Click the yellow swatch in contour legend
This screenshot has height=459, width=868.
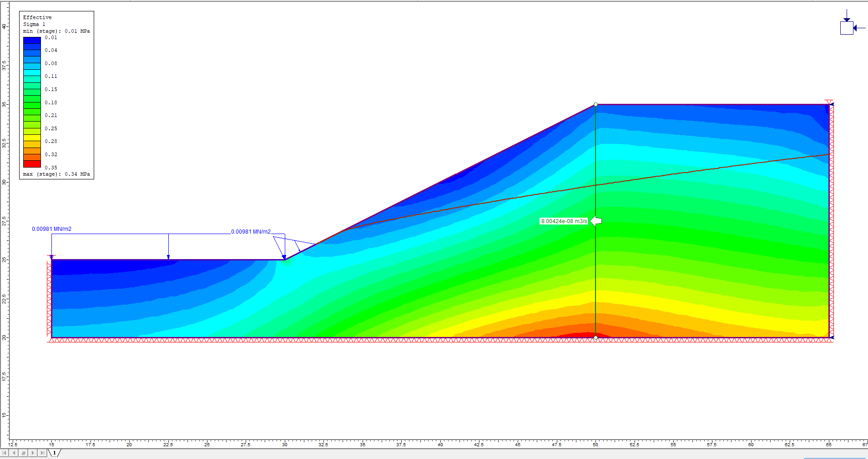pos(32,138)
